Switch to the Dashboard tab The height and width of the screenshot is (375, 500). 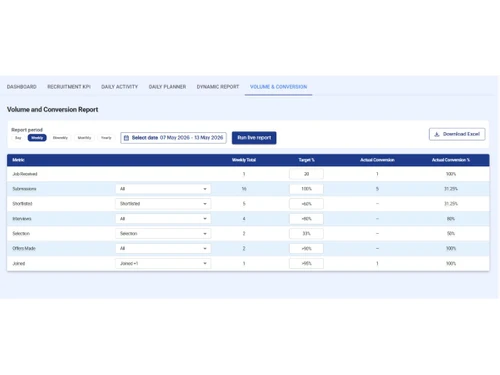22,87
